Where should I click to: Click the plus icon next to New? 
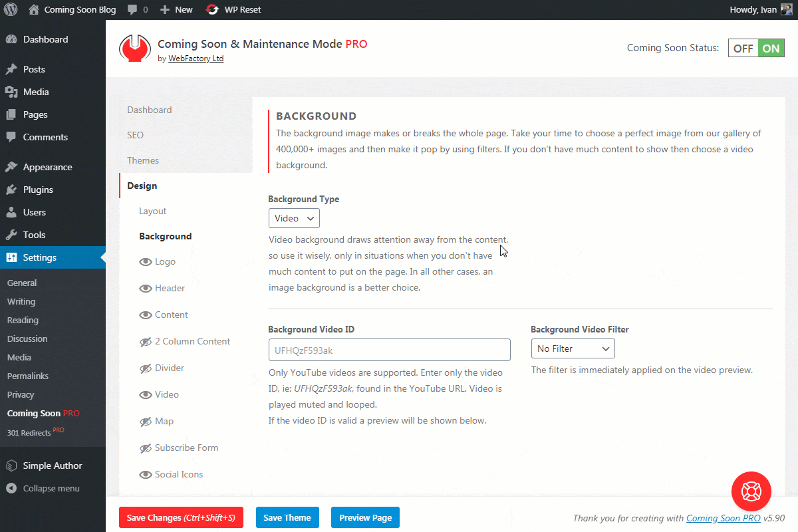[165, 10]
